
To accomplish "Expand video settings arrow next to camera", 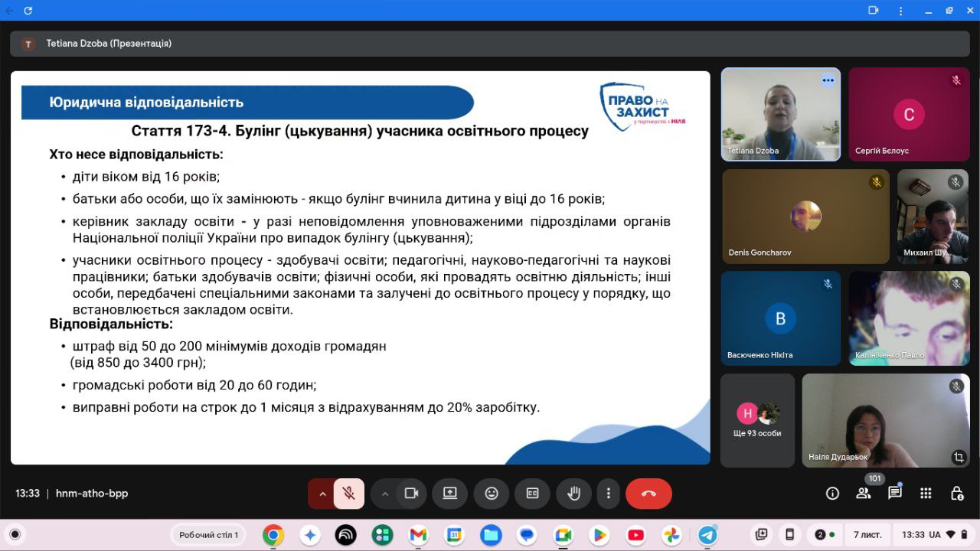I will tap(385, 494).
